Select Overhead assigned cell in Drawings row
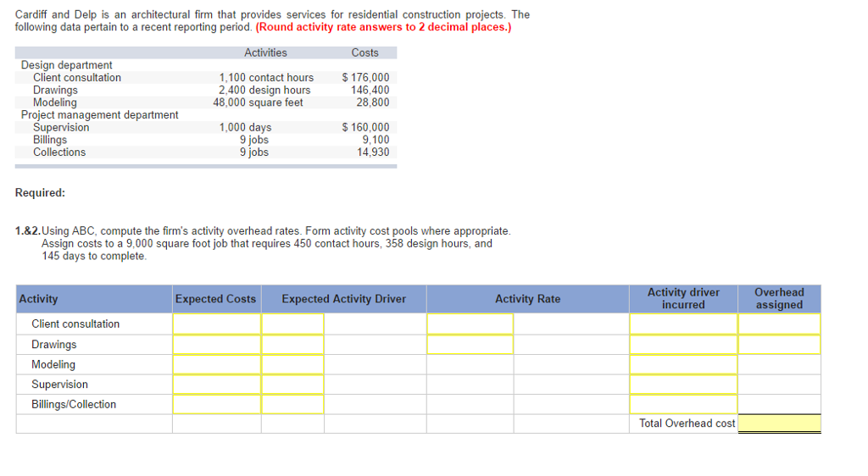Viewport: 868px width, 476px height. coord(779,345)
